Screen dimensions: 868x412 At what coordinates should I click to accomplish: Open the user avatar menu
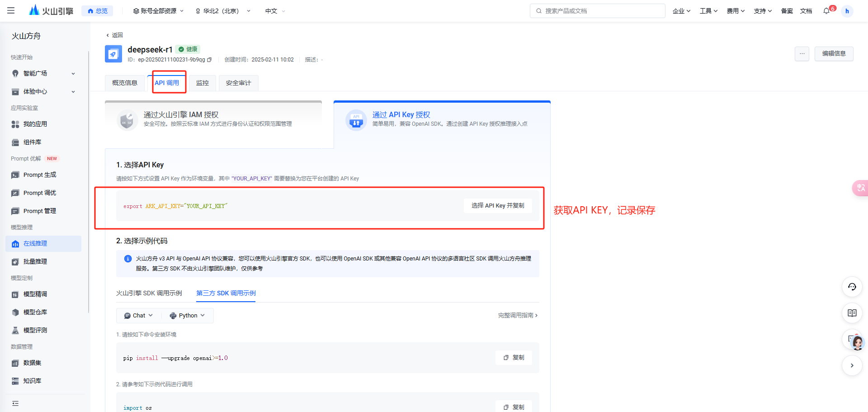click(x=847, y=11)
